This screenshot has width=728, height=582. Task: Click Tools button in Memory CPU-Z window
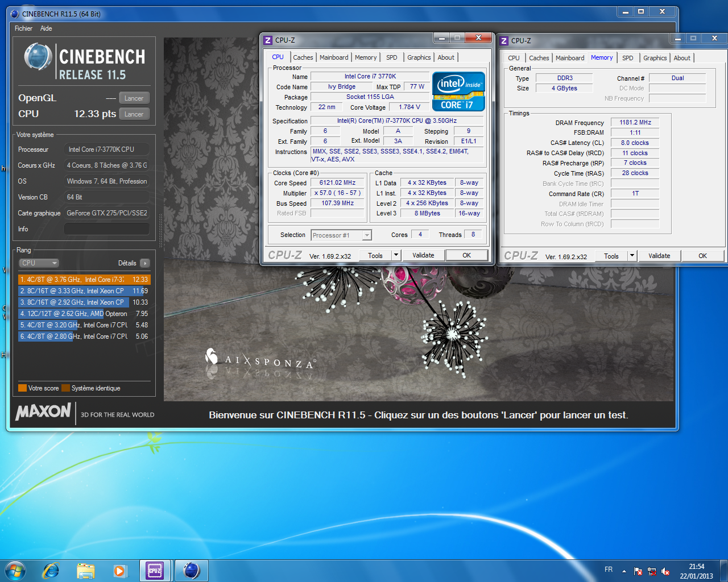tap(611, 256)
